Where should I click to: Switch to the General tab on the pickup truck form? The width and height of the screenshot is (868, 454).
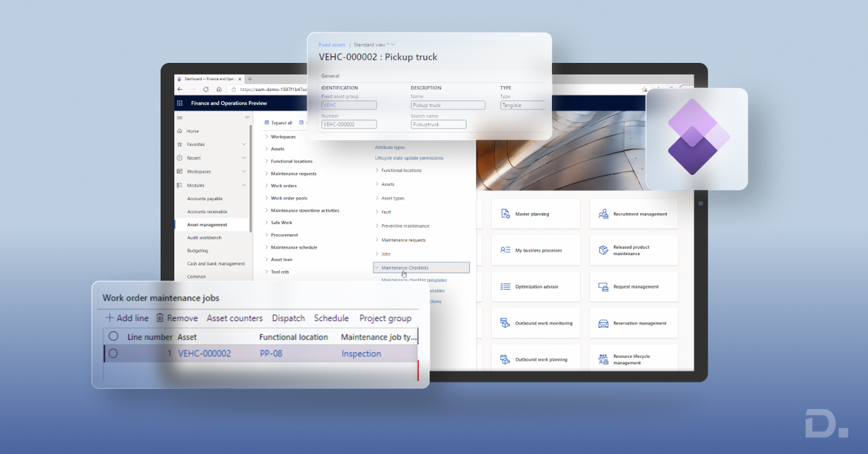click(330, 75)
